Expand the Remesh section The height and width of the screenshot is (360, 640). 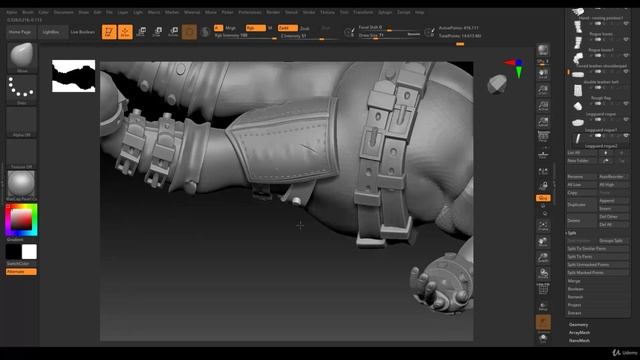[x=575, y=297]
